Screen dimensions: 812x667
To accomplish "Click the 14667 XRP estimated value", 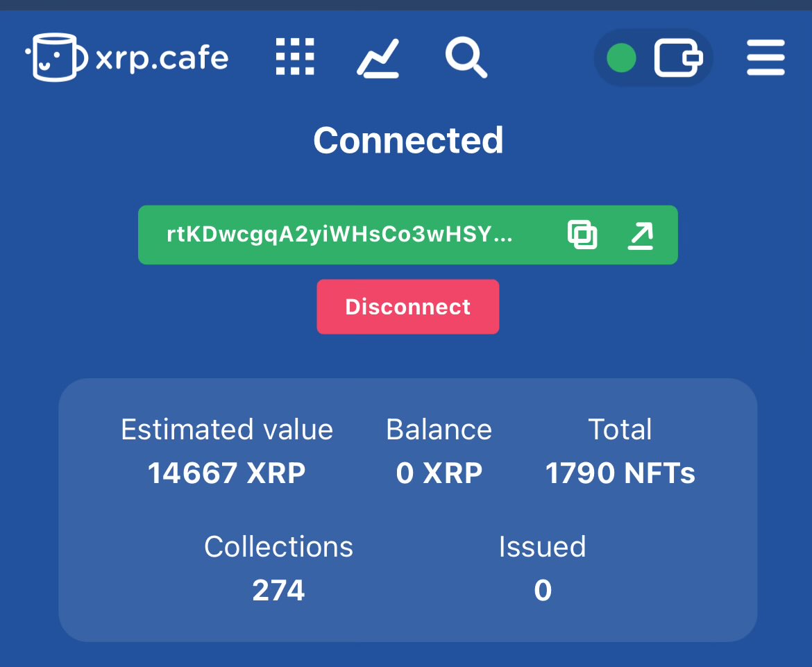I will pos(227,473).
